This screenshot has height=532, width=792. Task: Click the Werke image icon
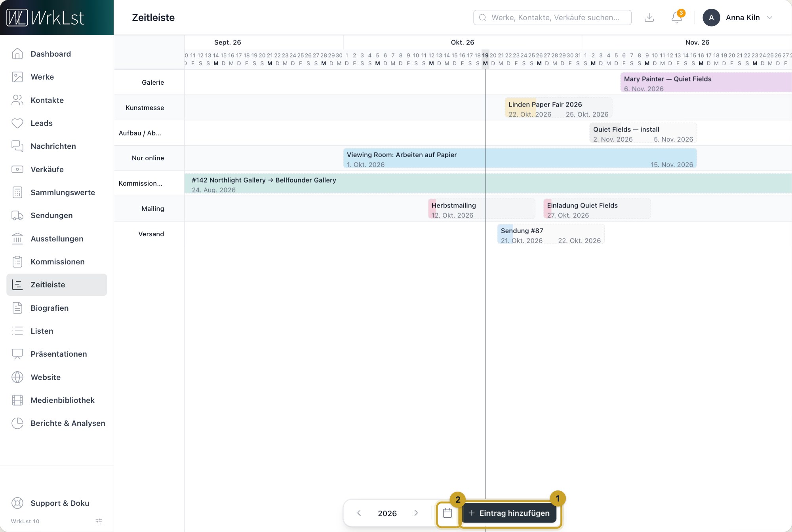tap(17, 77)
